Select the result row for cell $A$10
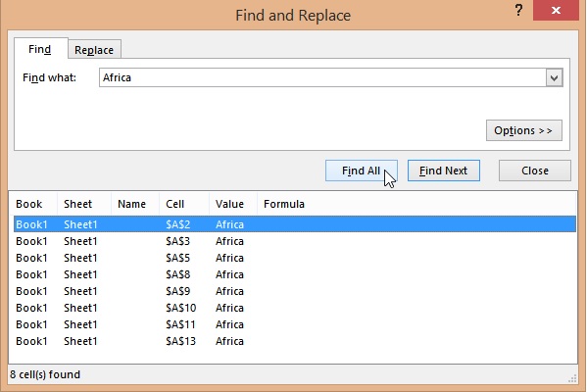This screenshot has height=392, width=587. click(x=295, y=308)
